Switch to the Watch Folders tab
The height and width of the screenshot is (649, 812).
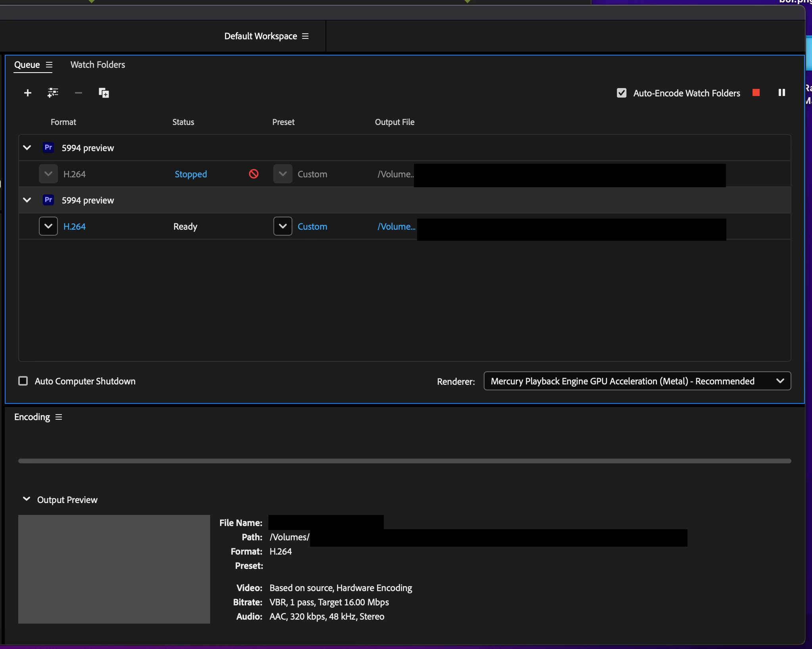click(98, 65)
